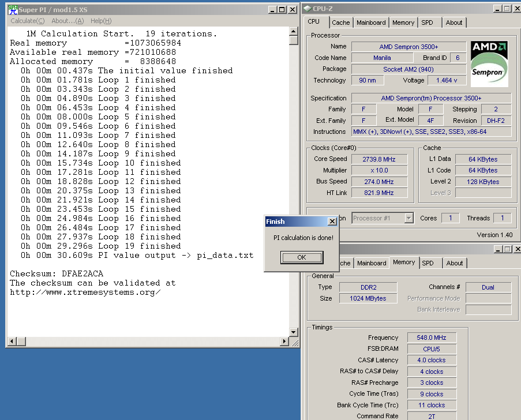
Task: Switch to the Cache tab in upper CPU-Z
Action: point(341,22)
